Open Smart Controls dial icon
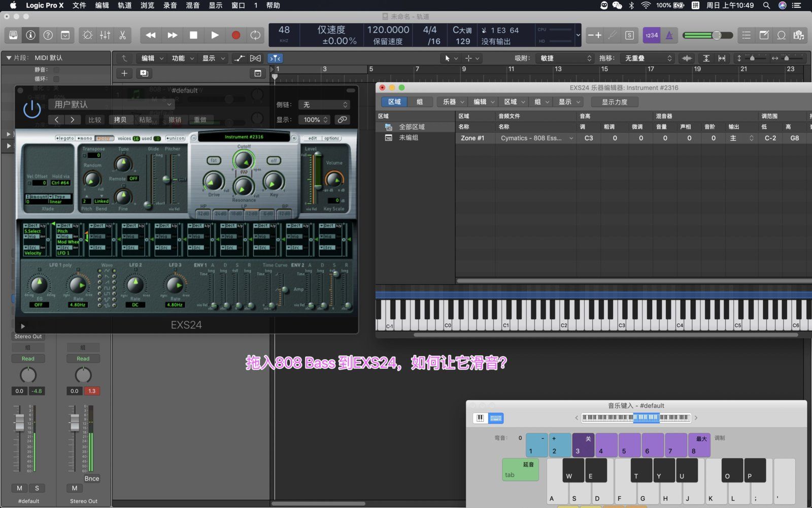 tap(88, 35)
